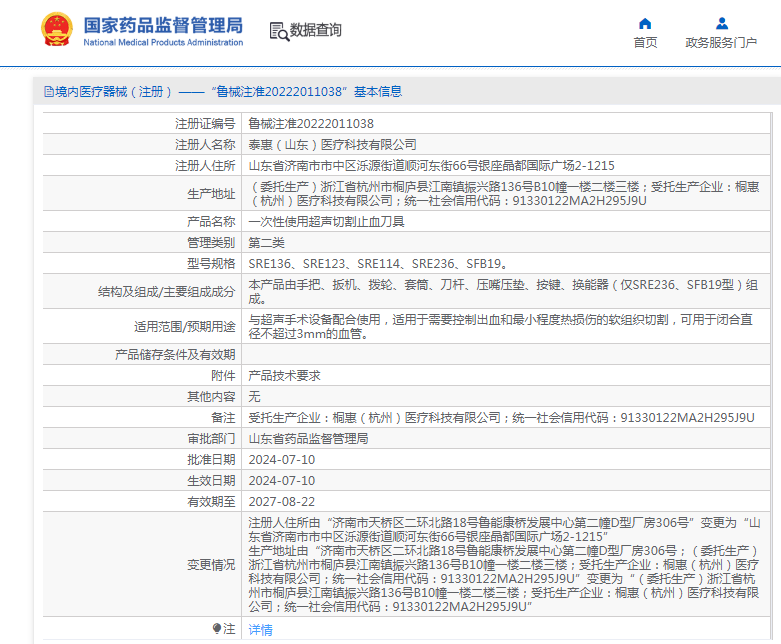Image resolution: width=781 pixels, height=644 pixels.
Task: Select registration number 鲁械注准20222011038 cell
Action: pyautogui.click(x=311, y=124)
